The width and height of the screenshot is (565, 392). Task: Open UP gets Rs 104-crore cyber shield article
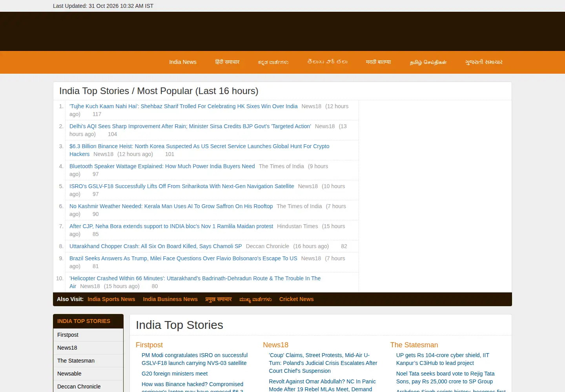443,359
